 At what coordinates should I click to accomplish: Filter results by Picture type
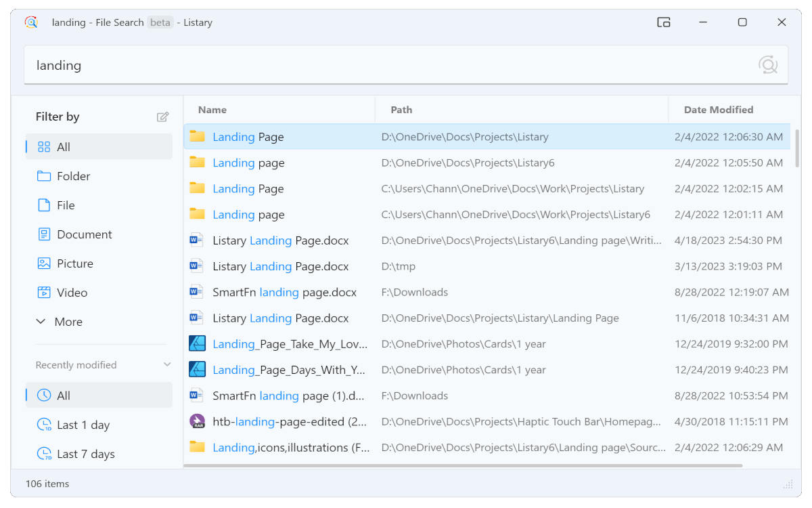point(74,263)
